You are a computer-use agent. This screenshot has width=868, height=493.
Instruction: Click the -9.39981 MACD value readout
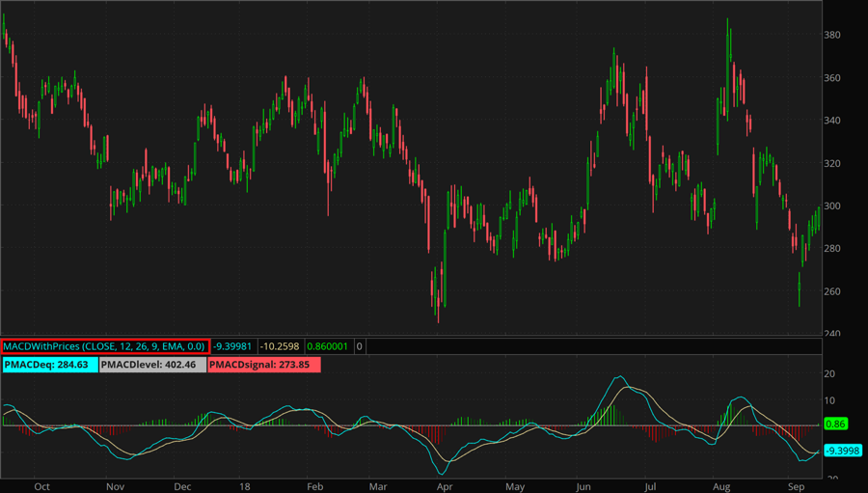[x=232, y=345]
